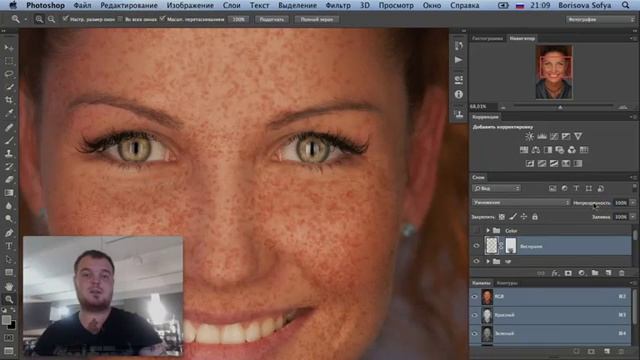The width and height of the screenshot is (640, 360).
Task: Open the Opacity slider dropdown arrow
Action: tap(633, 202)
